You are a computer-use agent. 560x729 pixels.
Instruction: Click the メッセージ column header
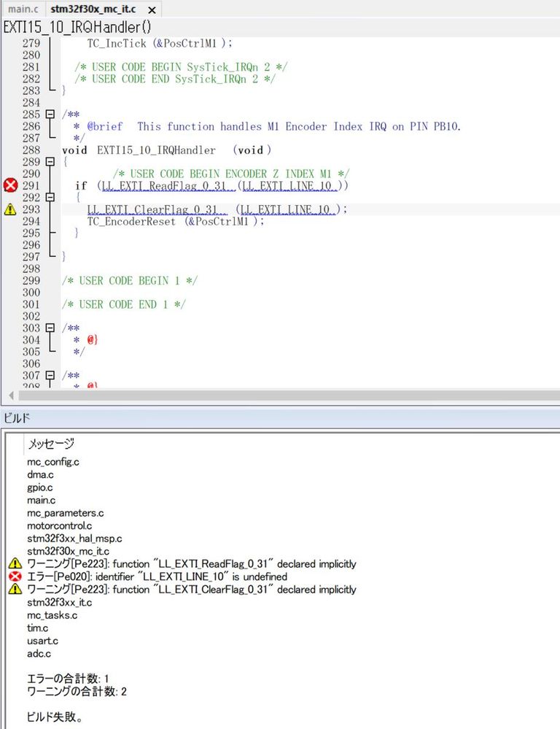[x=51, y=444]
